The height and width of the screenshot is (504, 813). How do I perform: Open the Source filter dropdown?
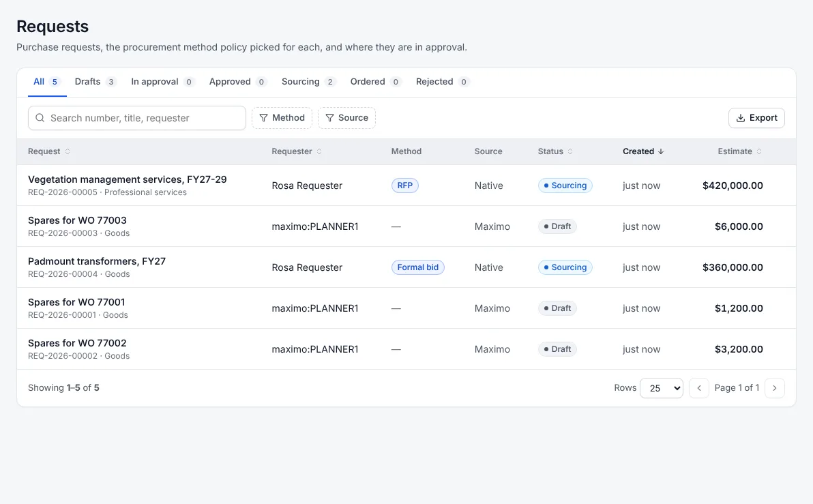coord(347,118)
